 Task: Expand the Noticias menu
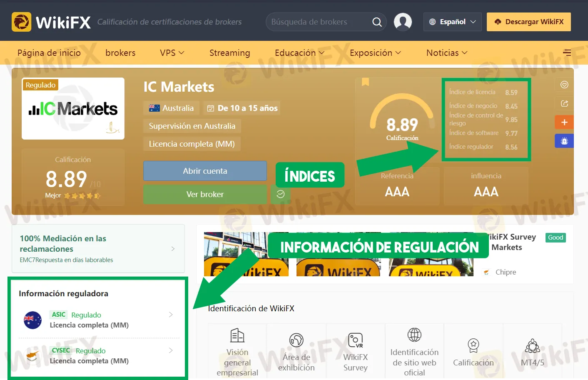point(447,53)
